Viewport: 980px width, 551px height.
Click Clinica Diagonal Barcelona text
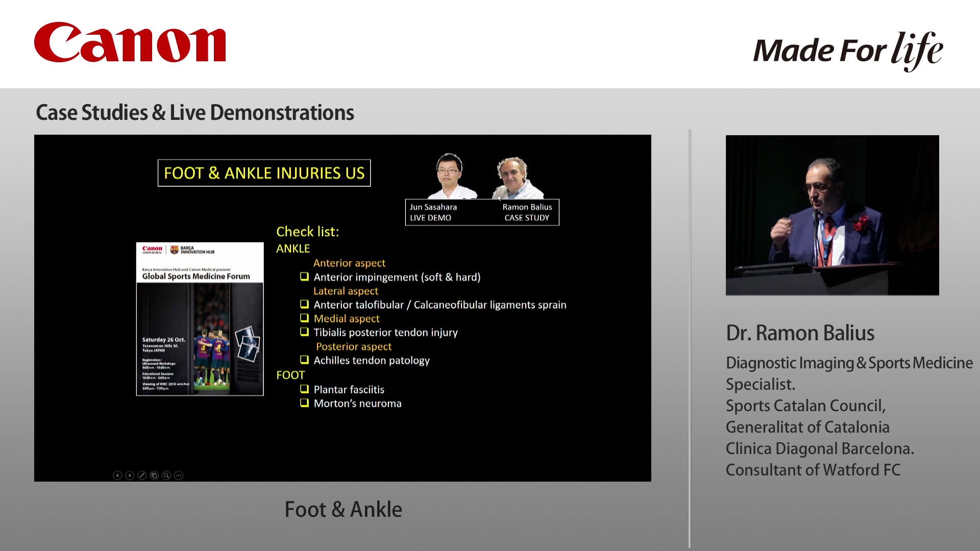tap(820, 448)
